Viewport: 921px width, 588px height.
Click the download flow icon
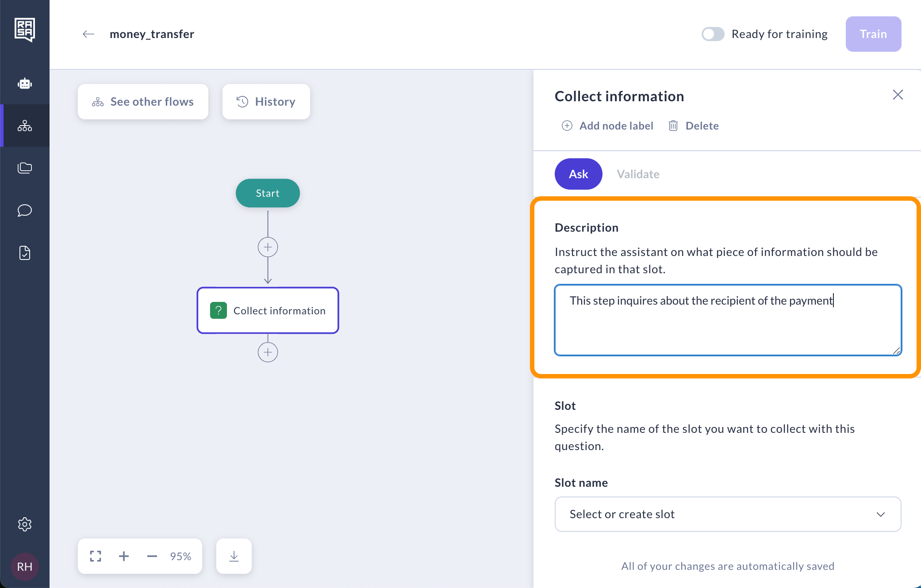point(234,556)
